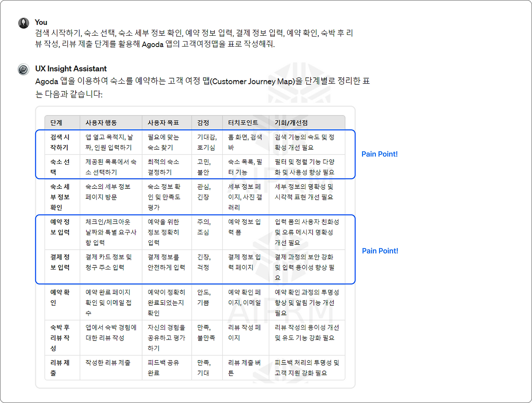The height and width of the screenshot is (403, 532).
Task: Click the UX Insight Assistant avatar icon
Action: point(24,69)
